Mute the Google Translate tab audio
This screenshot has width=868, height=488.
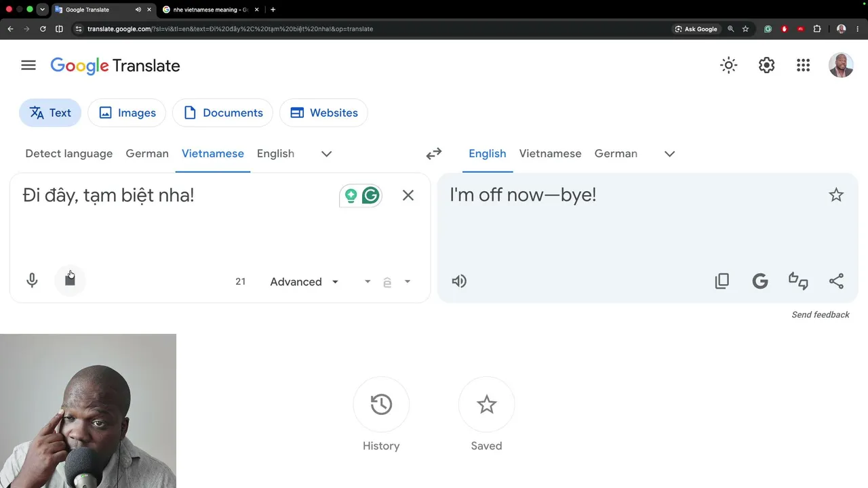click(138, 9)
